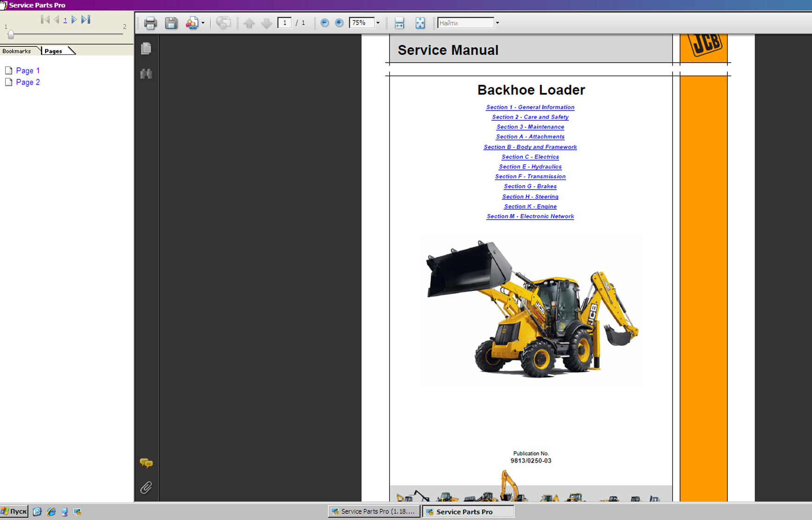Image resolution: width=812 pixels, height=520 pixels.
Task: Open the find box options dropdown
Action: click(x=498, y=23)
